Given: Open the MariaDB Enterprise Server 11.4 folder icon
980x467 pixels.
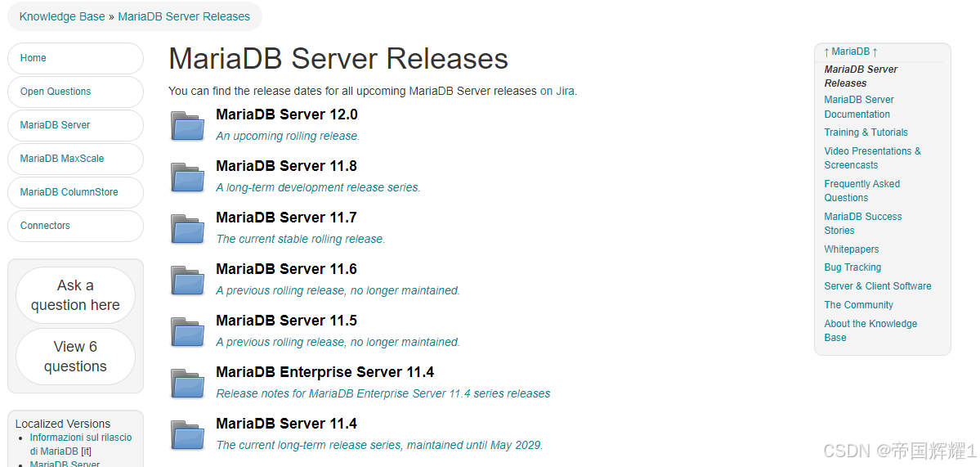Looking at the screenshot, I should coord(187,383).
